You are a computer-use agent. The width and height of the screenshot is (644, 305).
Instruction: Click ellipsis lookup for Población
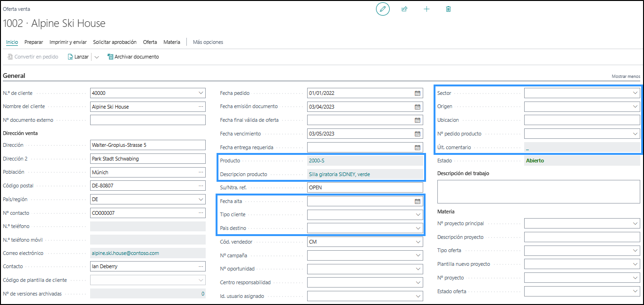point(201,172)
